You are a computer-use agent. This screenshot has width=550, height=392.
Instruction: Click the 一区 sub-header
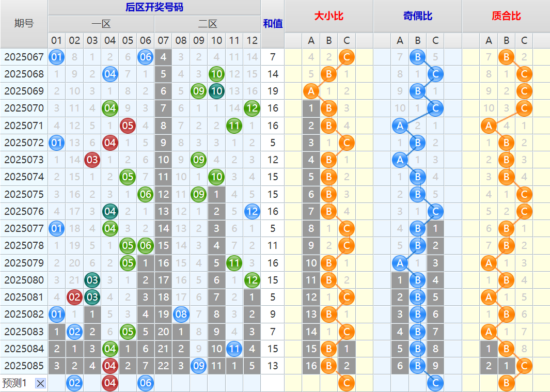tap(101, 24)
